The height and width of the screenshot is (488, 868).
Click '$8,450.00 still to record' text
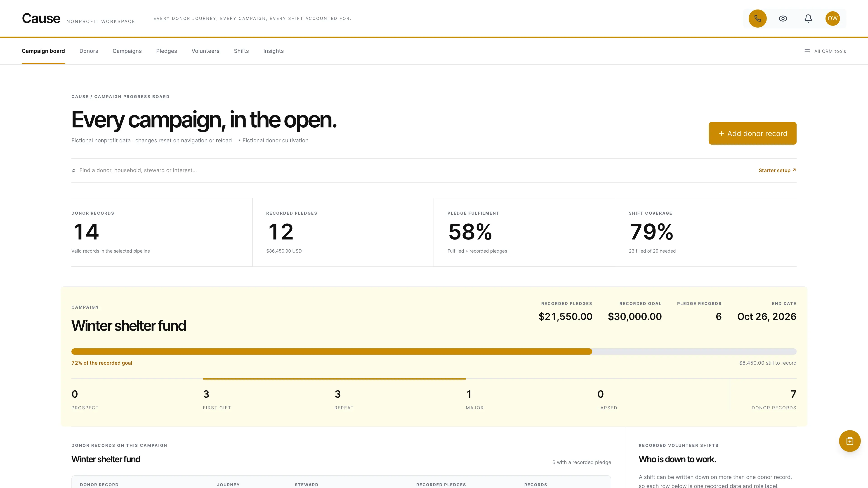point(768,363)
